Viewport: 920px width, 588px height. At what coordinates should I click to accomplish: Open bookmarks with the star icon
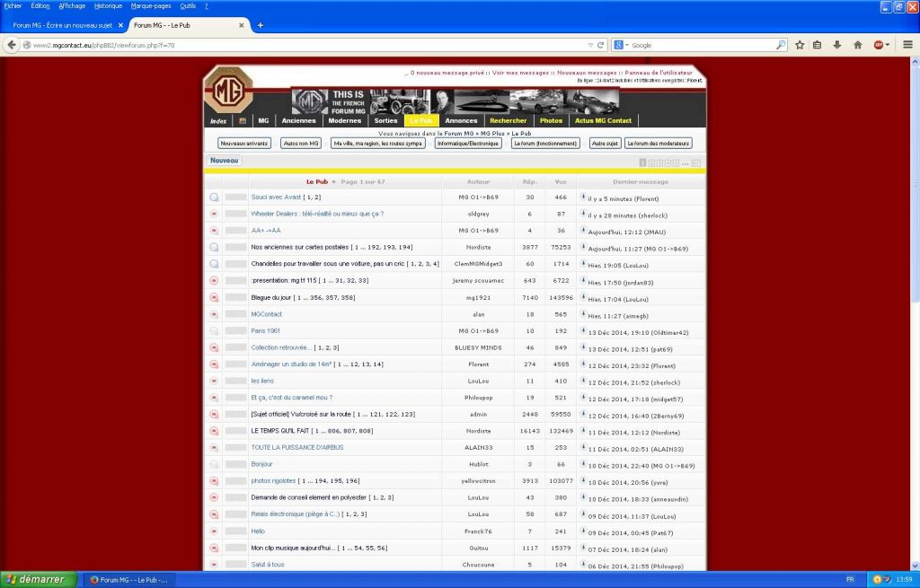pos(799,45)
